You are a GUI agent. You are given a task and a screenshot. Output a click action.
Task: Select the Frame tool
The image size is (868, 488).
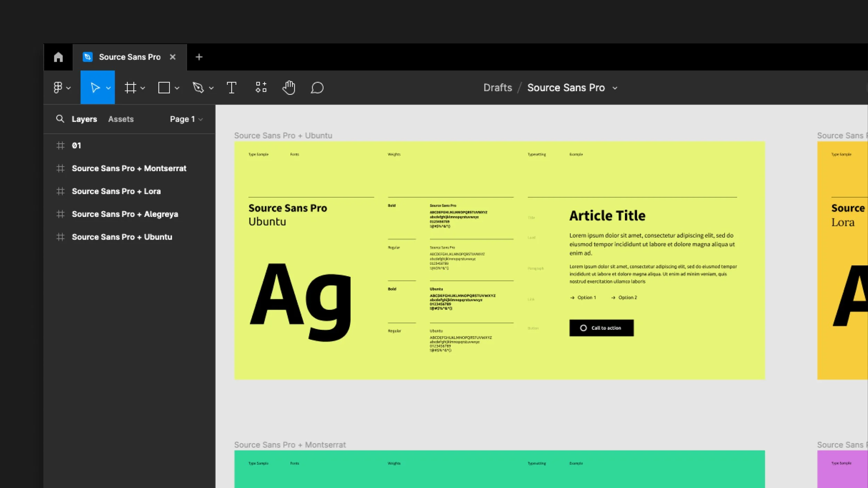[131, 87]
